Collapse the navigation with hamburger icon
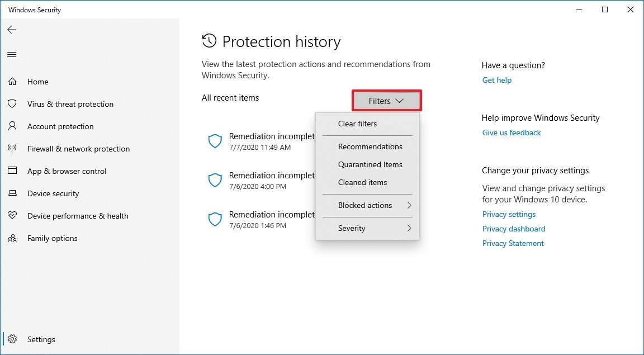This screenshot has height=355, width=644. pyautogui.click(x=12, y=54)
